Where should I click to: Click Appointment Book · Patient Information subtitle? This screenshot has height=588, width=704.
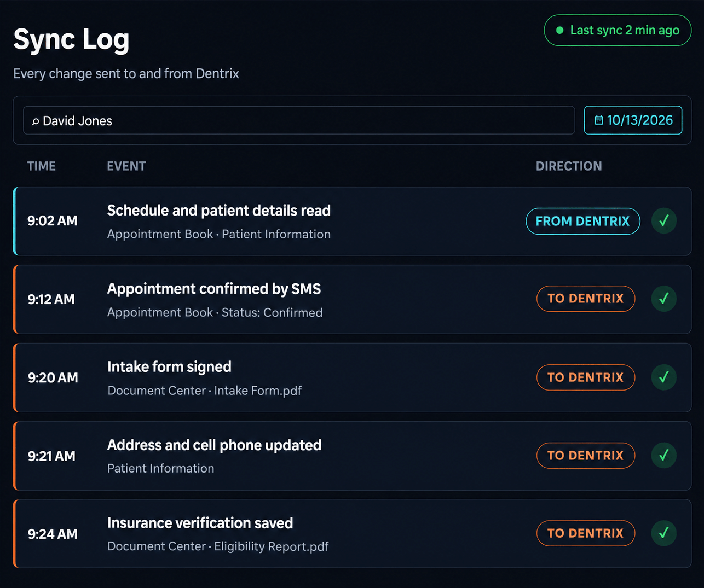219,234
